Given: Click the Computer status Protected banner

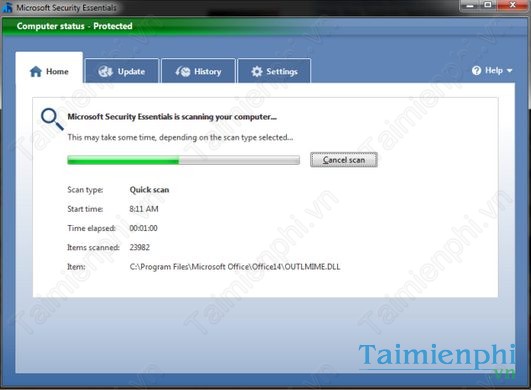Looking at the screenshot, I should tap(75, 26).
